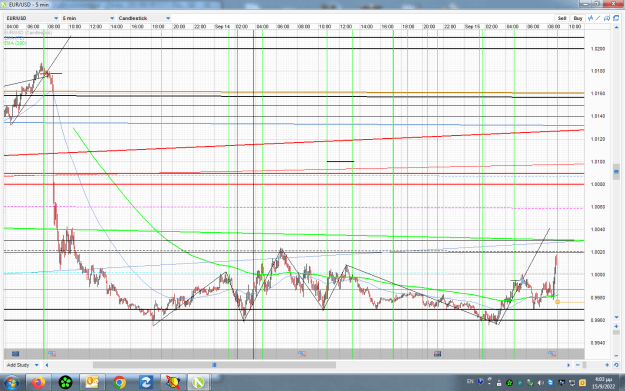Click the system clock showing 4:03

[x=603, y=383]
